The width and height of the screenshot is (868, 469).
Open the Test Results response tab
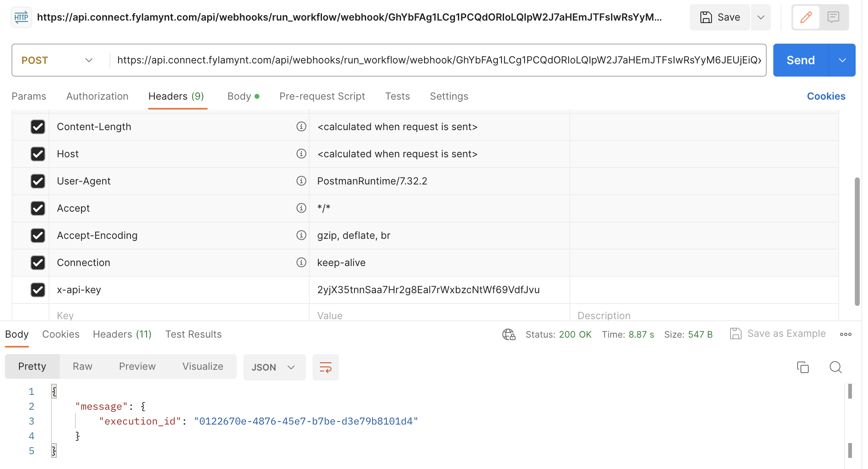coord(193,334)
